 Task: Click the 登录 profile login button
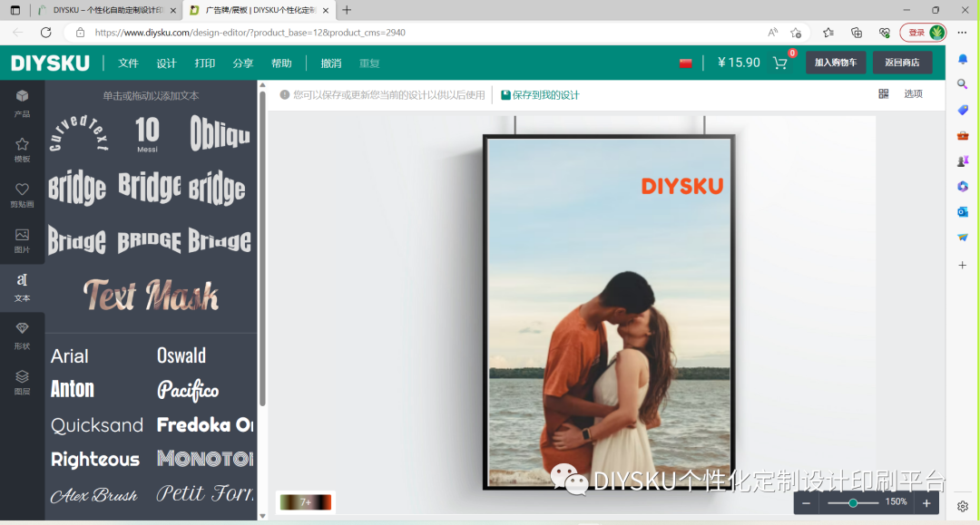tap(923, 33)
